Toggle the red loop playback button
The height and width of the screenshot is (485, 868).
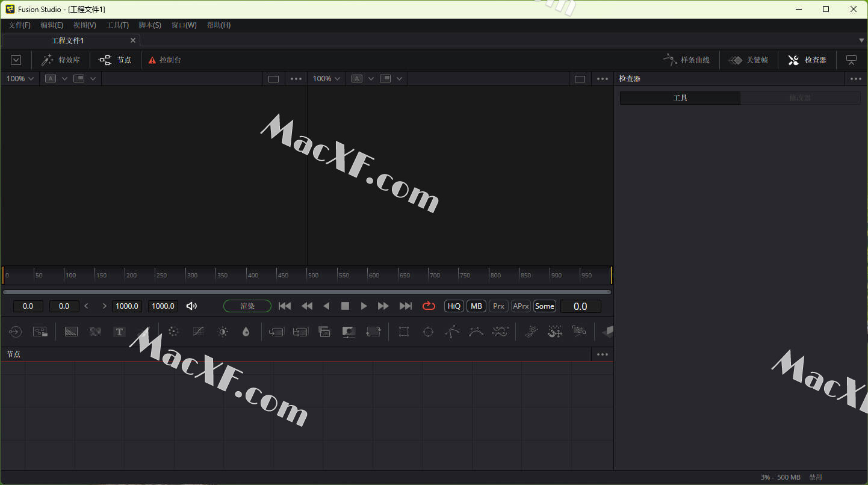click(429, 306)
